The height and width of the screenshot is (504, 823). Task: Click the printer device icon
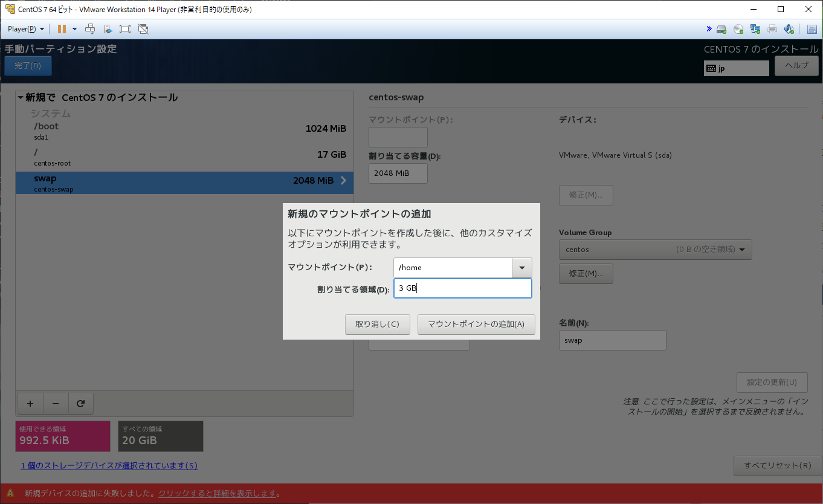tap(772, 29)
